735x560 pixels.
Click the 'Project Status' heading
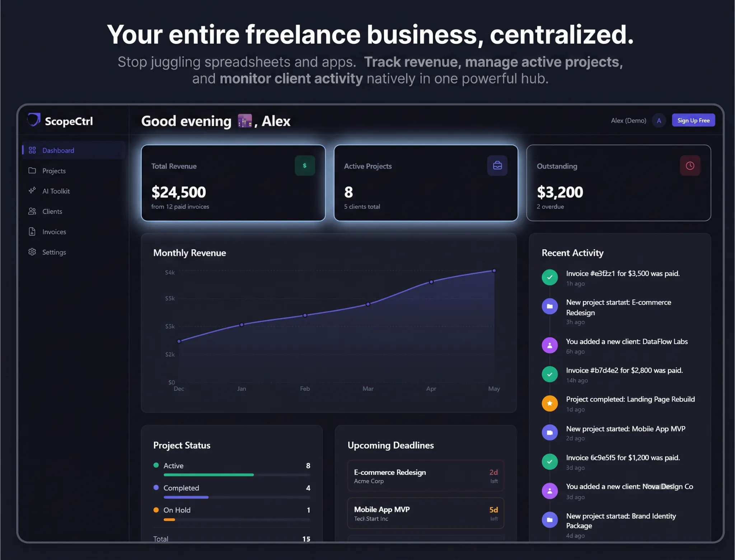[182, 445]
